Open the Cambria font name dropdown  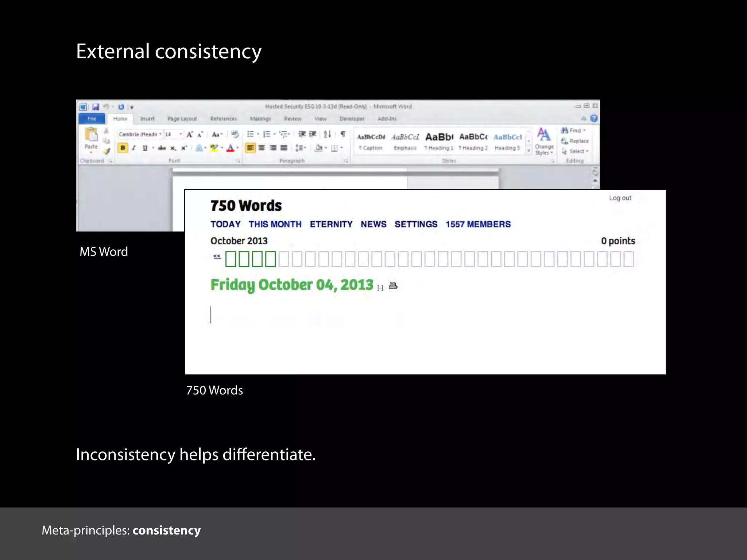click(160, 134)
